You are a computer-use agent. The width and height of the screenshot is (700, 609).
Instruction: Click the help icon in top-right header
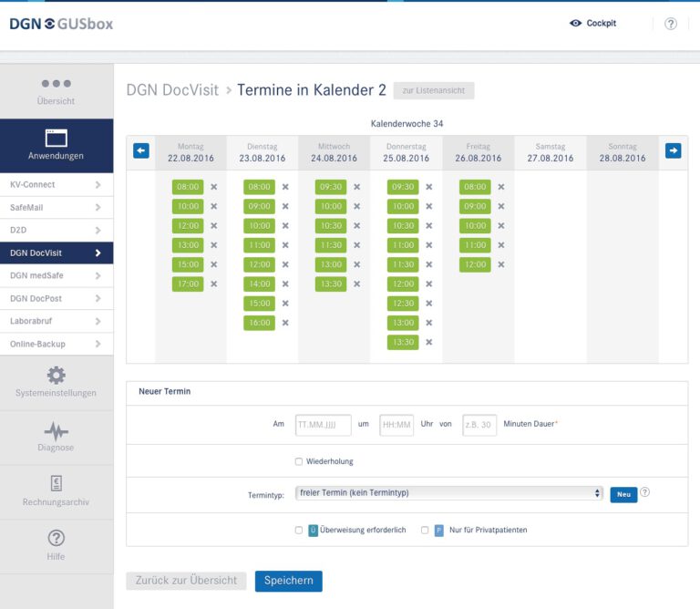coord(671,24)
